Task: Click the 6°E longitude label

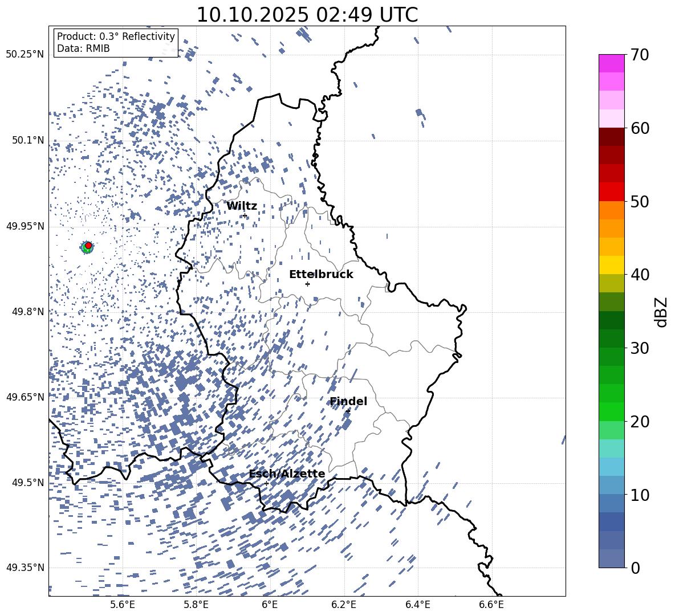Action: 270,605
